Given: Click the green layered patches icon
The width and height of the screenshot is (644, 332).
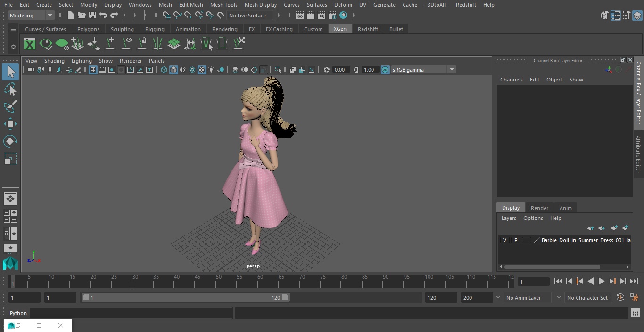Looking at the screenshot, I should [174, 44].
